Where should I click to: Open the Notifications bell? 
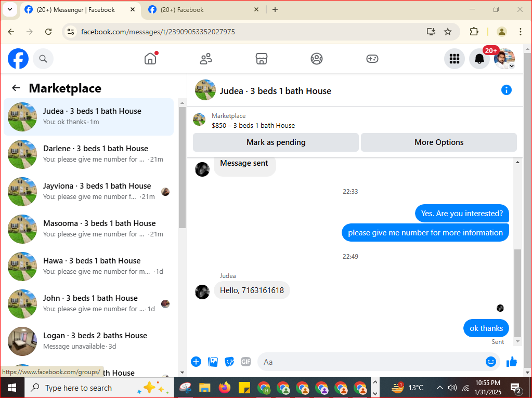pyautogui.click(x=479, y=59)
